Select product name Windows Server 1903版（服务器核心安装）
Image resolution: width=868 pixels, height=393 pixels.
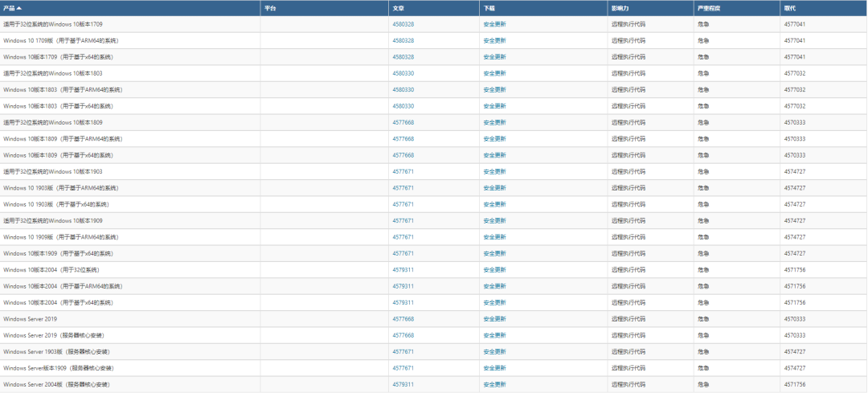click(56, 351)
